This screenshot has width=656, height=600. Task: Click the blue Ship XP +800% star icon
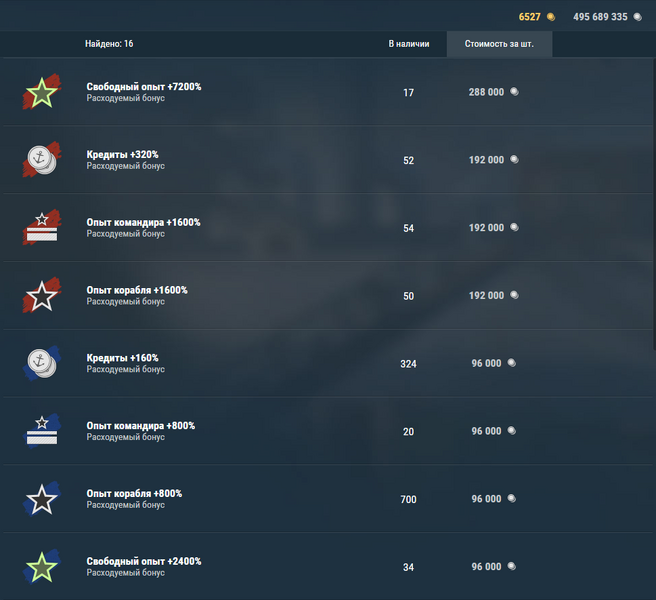[x=42, y=499]
